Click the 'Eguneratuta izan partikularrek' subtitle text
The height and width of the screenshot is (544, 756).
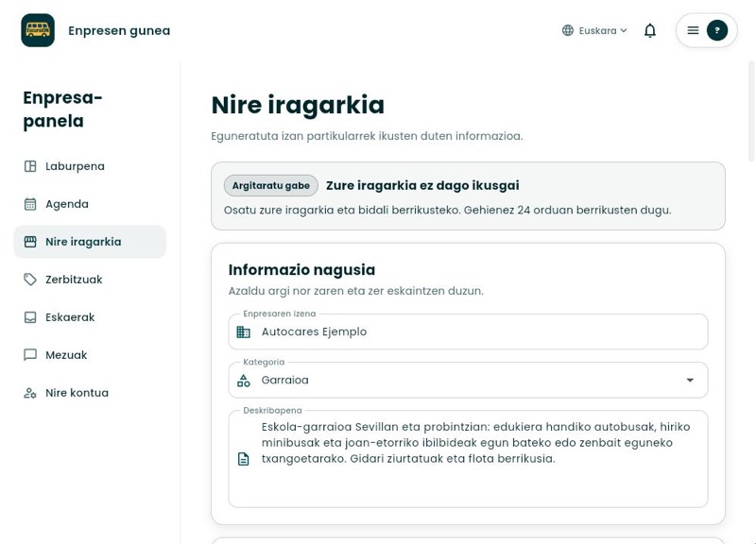pos(367,136)
